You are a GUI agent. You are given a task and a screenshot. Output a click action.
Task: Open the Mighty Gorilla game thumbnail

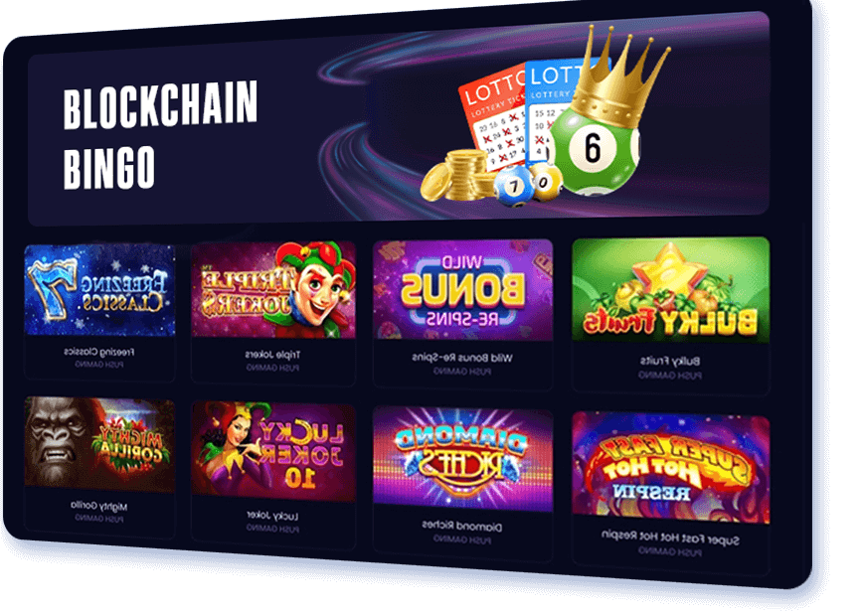[x=99, y=444]
